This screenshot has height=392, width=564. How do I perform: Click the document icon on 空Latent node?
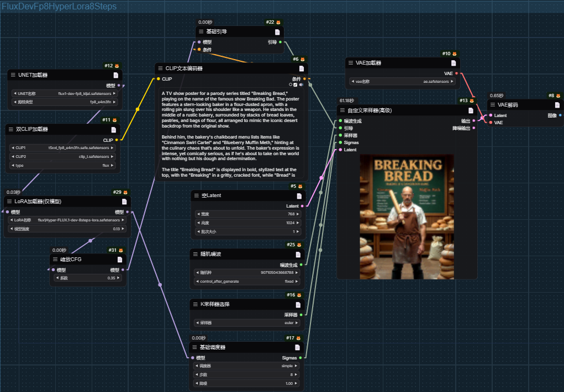pos(299,196)
